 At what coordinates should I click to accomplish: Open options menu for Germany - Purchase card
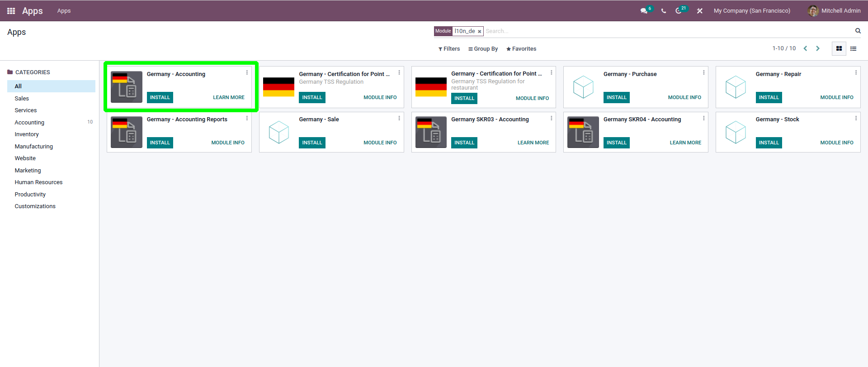[703, 72]
